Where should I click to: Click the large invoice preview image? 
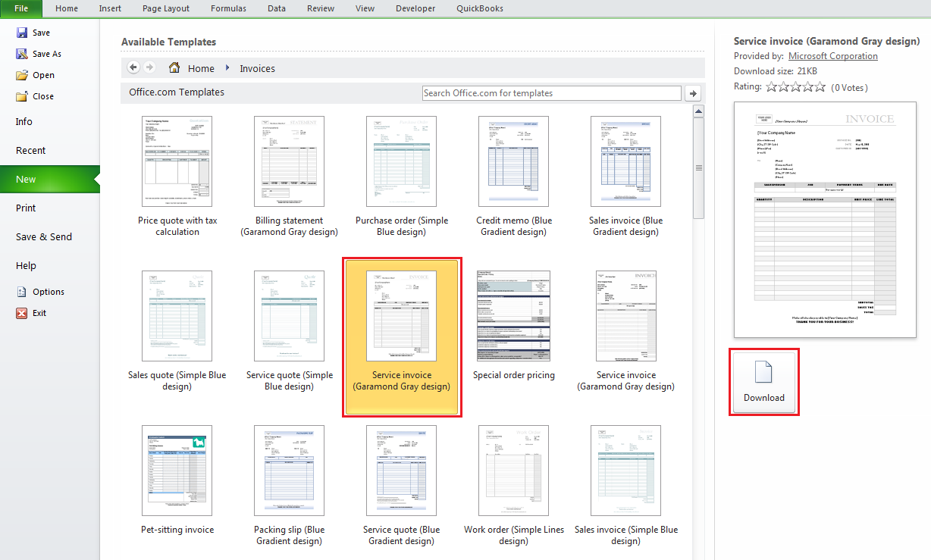click(825, 220)
